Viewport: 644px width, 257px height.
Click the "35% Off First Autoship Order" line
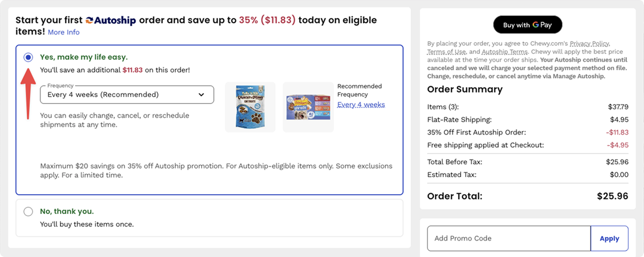(x=528, y=132)
